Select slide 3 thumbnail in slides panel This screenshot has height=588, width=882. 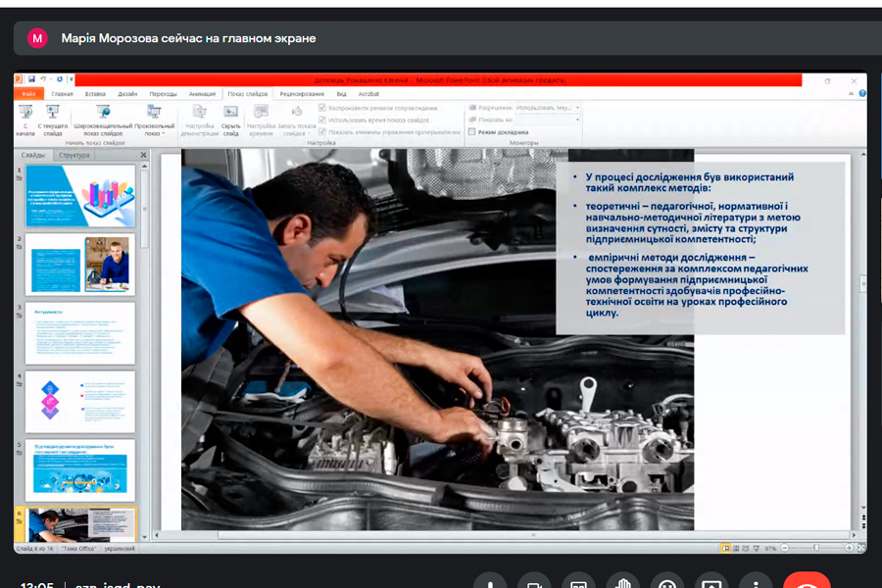(78, 333)
